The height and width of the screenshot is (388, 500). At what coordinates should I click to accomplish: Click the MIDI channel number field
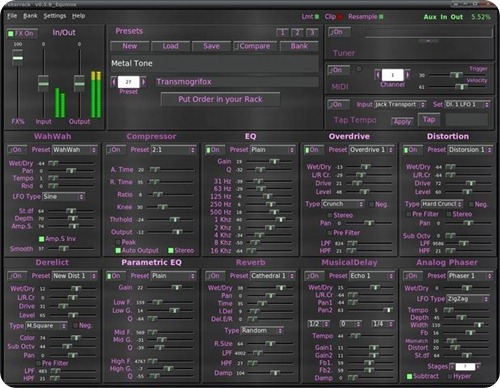[x=392, y=75]
